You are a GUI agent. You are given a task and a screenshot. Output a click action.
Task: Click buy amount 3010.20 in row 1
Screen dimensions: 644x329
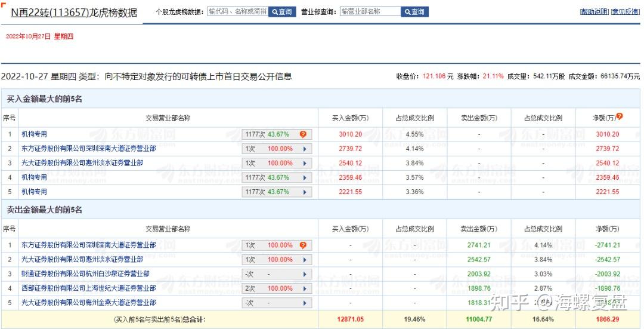click(x=351, y=134)
